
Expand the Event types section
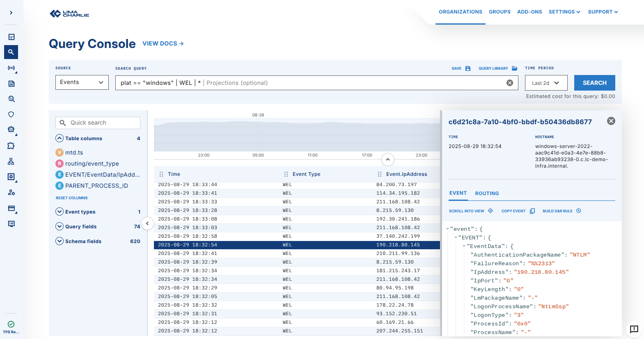click(x=60, y=212)
